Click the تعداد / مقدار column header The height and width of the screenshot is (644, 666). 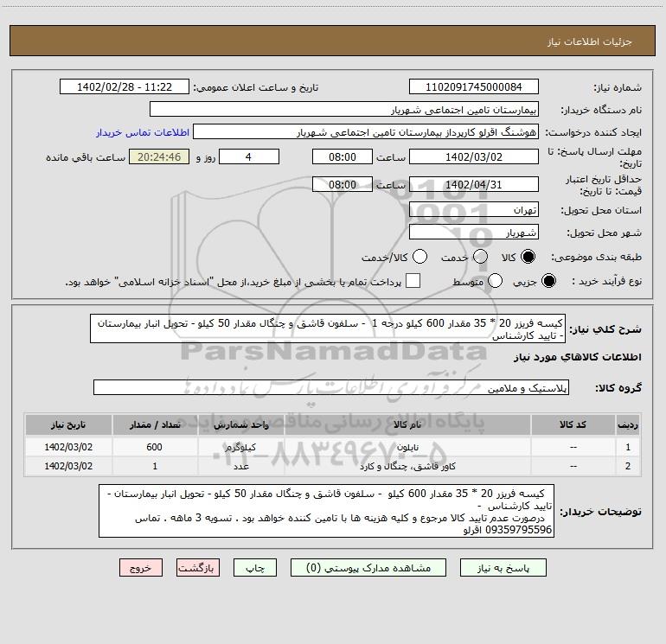pos(155,424)
